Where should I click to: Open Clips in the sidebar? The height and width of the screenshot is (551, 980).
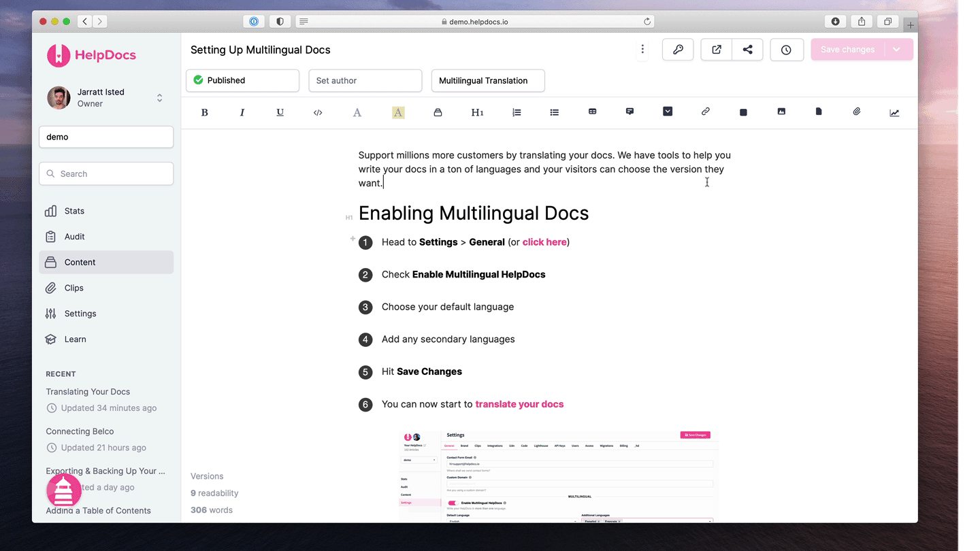(x=106, y=288)
